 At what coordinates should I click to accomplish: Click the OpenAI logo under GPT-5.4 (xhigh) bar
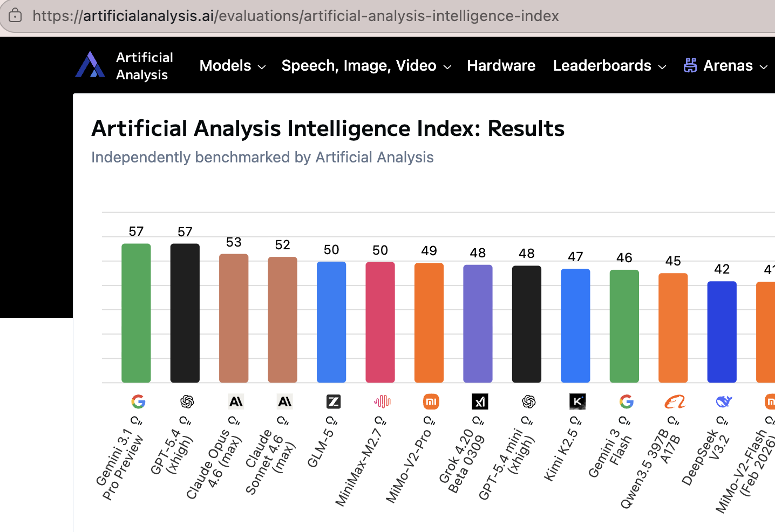[x=187, y=401]
